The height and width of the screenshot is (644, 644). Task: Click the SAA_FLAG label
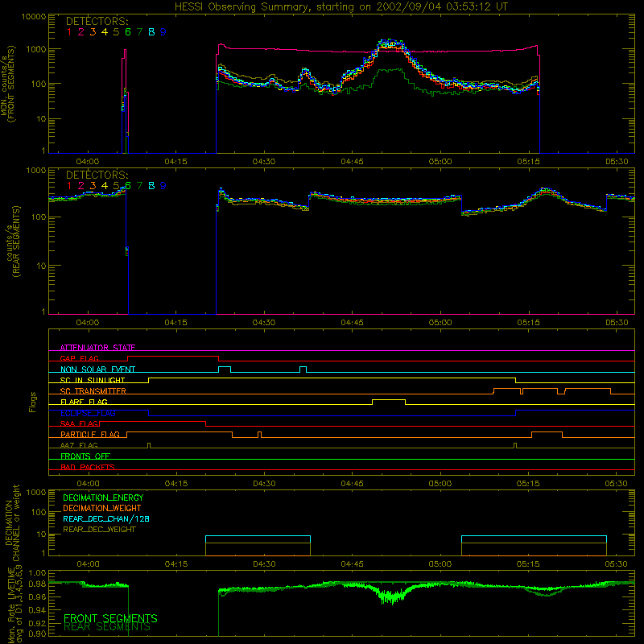(x=79, y=423)
